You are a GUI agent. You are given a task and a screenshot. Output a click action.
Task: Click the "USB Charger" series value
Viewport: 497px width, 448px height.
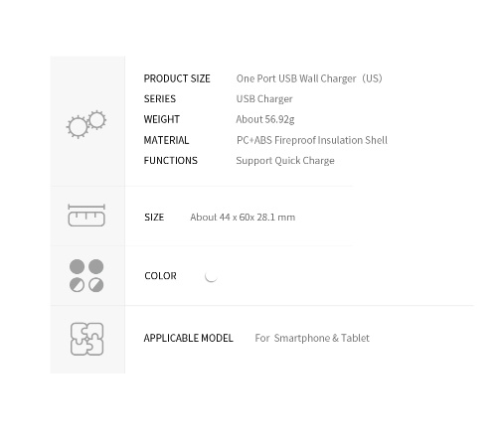point(264,99)
